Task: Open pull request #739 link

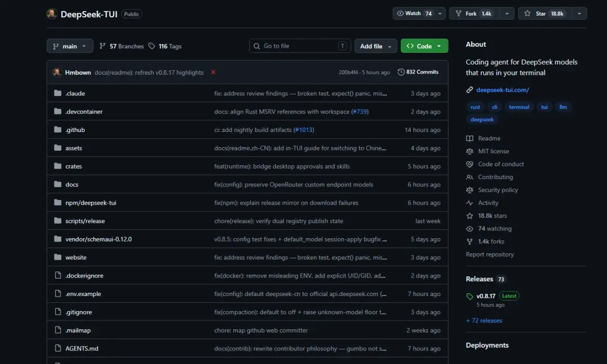Action: click(360, 111)
